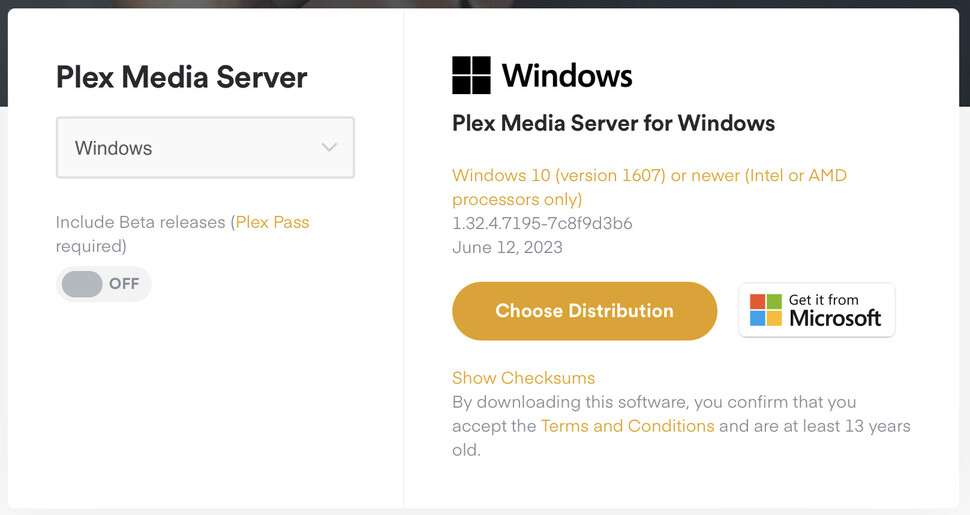Click the gray knob of beta switch
970x515 pixels.
coord(82,284)
